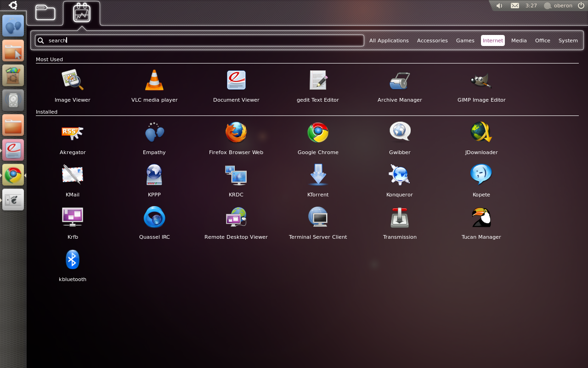Viewport: 588px width, 368px height.
Task: Open Firefox Browser Web
Action: [x=236, y=133]
